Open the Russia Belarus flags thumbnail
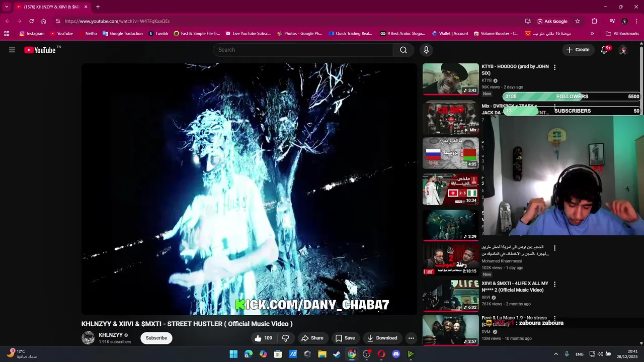644x362 pixels. click(x=451, y=153)
